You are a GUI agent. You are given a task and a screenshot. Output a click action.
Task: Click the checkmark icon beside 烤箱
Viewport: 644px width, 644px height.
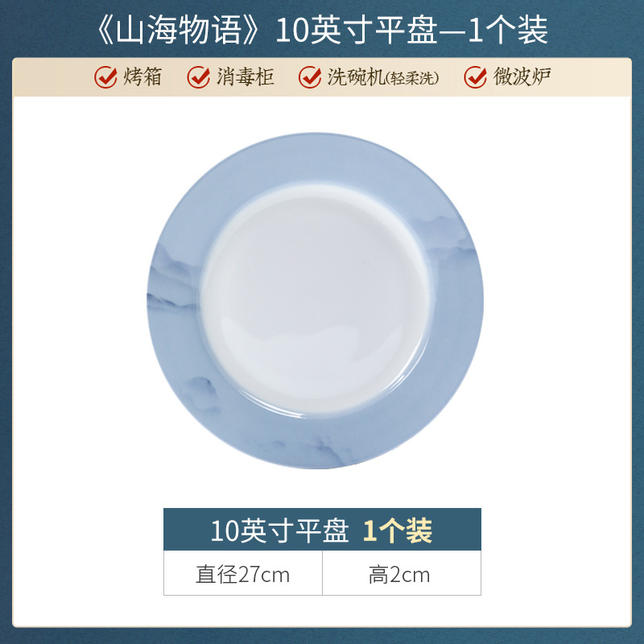click(105, 77)
